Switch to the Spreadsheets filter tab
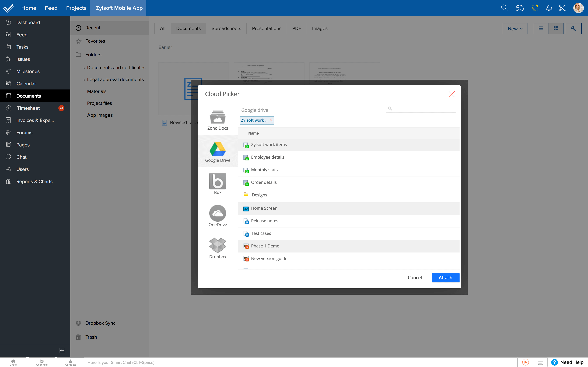The image size is (588, 367). [x=226, y=28]
